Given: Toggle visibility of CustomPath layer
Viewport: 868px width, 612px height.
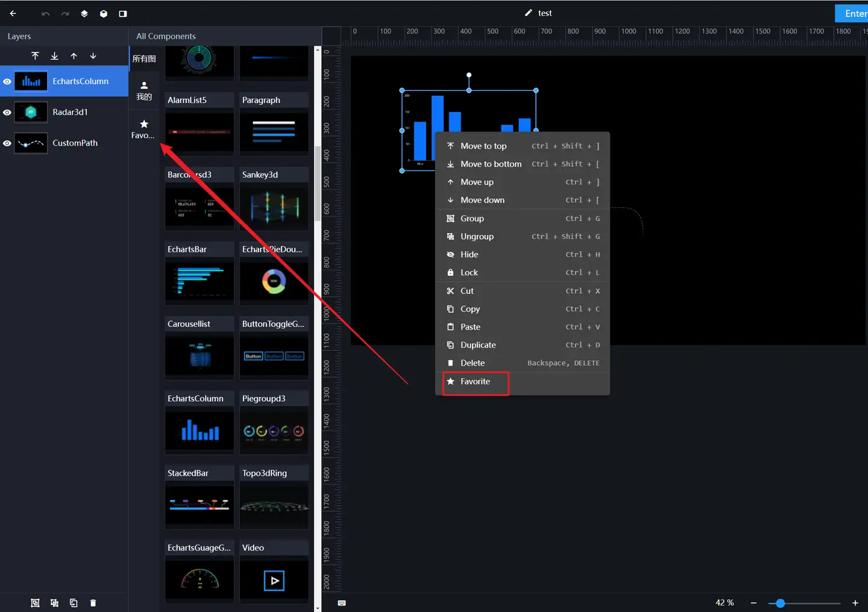Looking at the screenshot, I should click(x=7, y=143).
